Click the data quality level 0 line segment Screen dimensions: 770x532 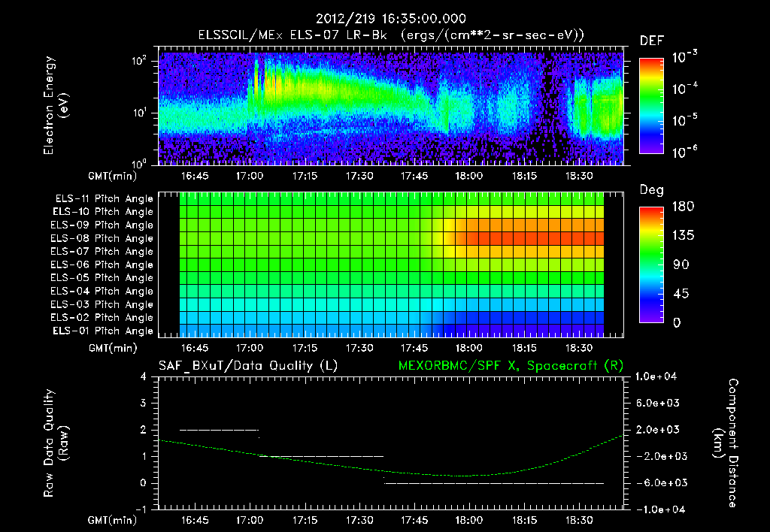(493, 483)
